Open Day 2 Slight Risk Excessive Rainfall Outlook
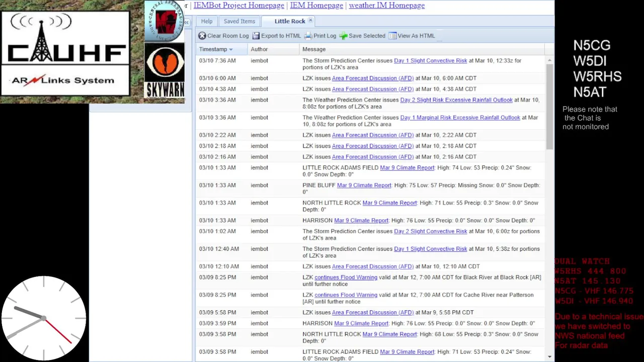This screenshot has width=644, height=362. (x=456, y=100)
